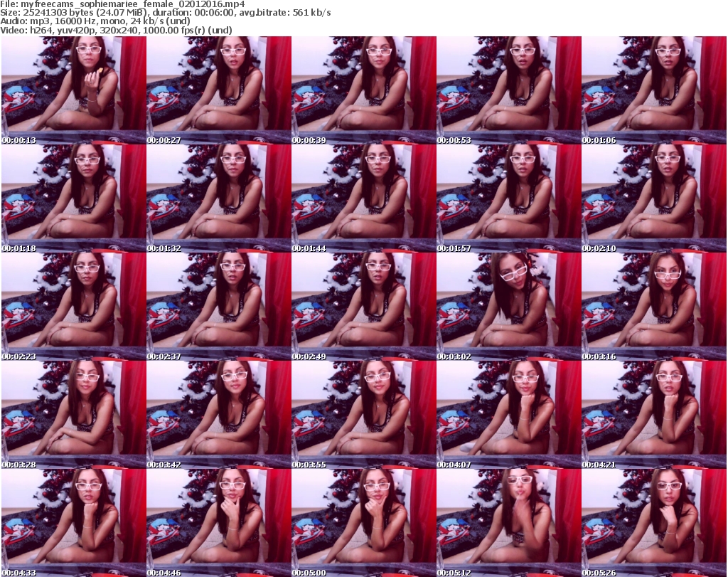The image size is (728, 577).
Task: Open the frame at 00:01:18
Action: click(74, 198)
